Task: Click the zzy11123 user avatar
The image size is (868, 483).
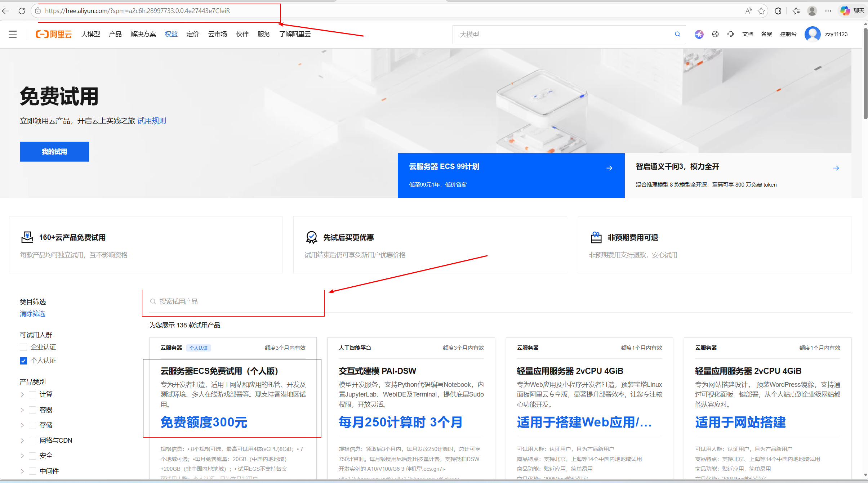Action: click(x=812, y=34)
